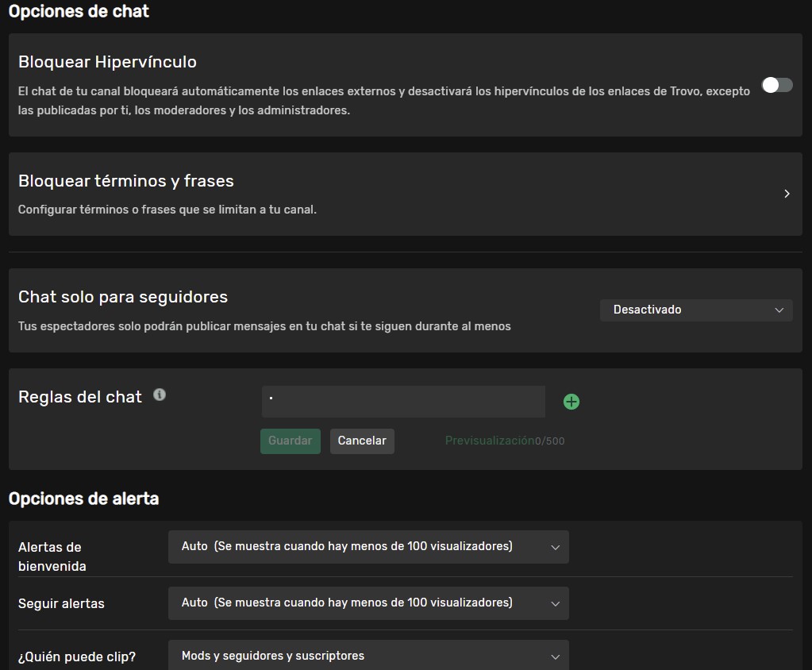812x670 pixels.
Task: Open the Alertas de bienvenida dropdown
Action: point(368,546)
